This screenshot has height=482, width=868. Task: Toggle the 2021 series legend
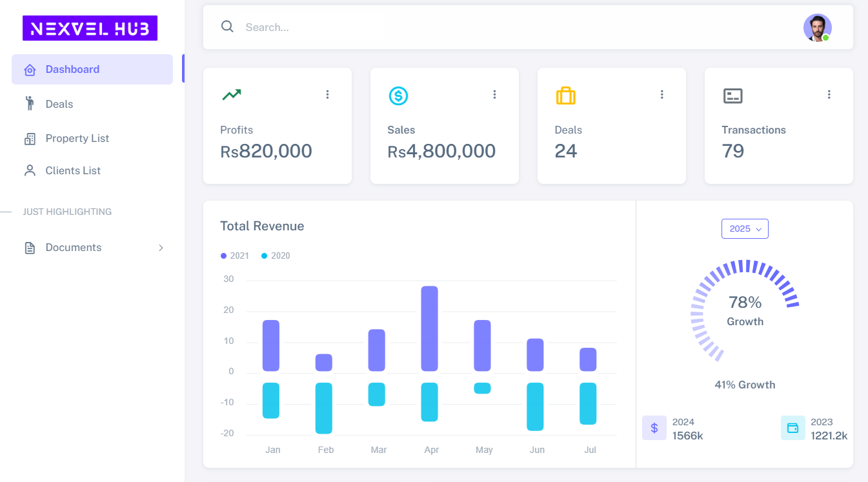[x=235, y=256]
